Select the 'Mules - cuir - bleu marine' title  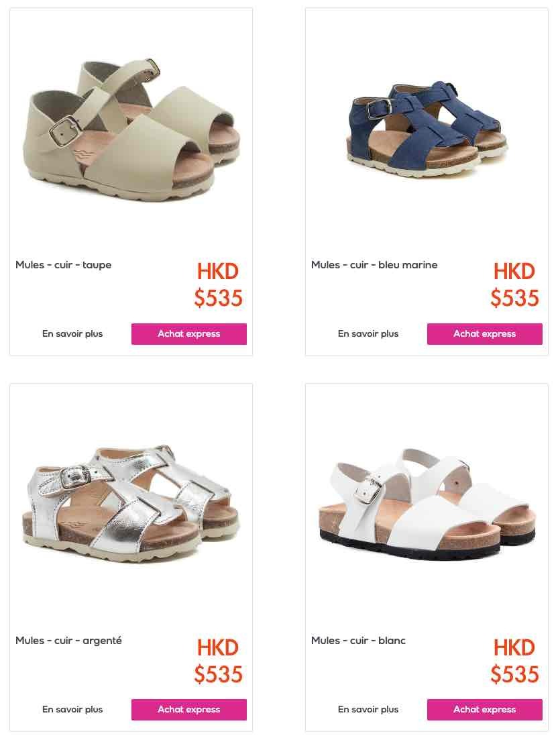(374, 265)
